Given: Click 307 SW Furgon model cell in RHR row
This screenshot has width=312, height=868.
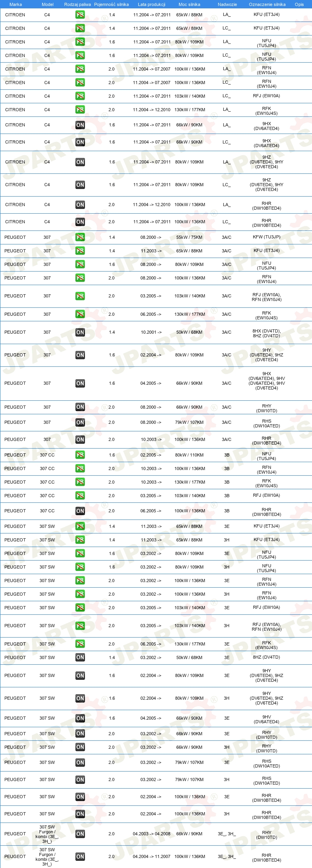Looking at the screenshot, I should point(47,857).
